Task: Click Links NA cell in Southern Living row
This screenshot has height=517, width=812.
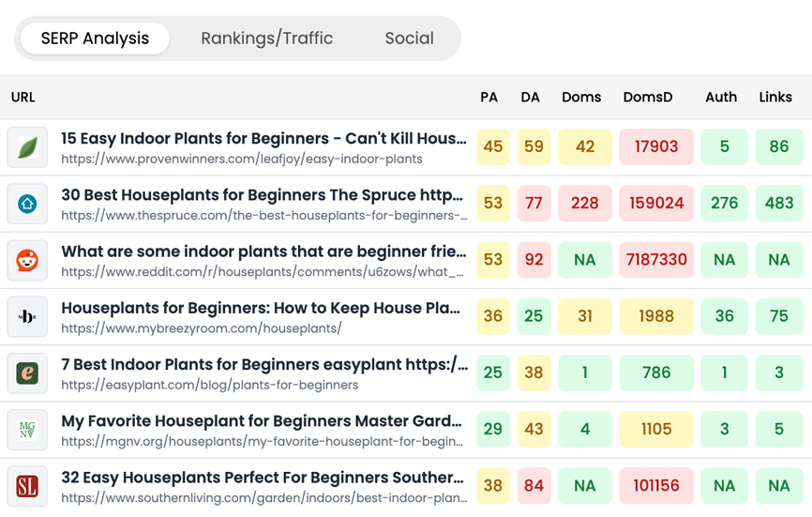Action: pos(779,486)
